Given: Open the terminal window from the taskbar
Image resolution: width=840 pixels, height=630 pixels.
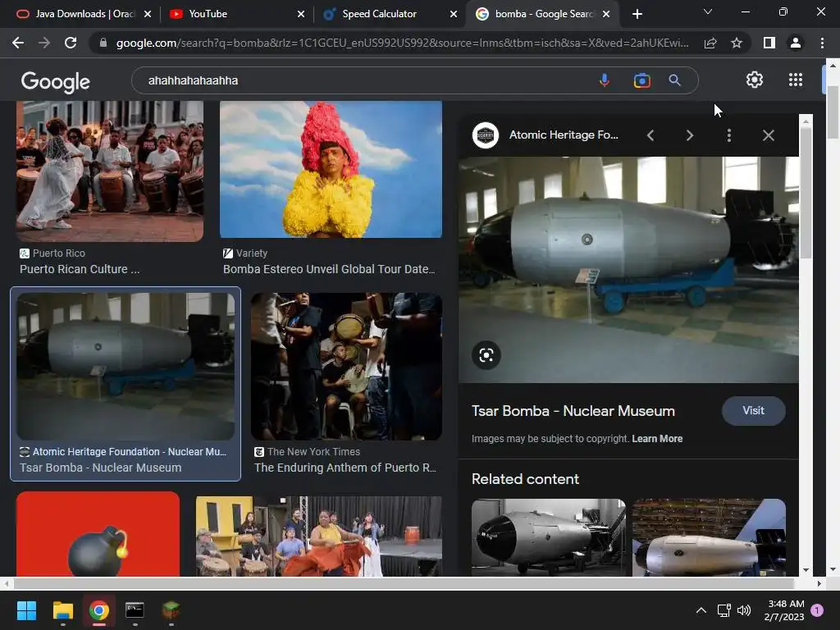Looking at the screenshot, I should click(x=135, y=610).
